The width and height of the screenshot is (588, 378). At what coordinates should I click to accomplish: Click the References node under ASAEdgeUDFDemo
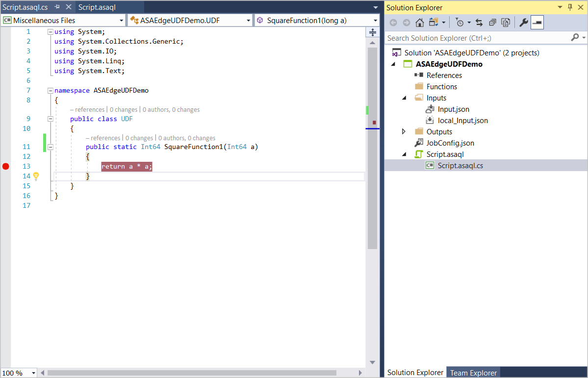(444, 75)
